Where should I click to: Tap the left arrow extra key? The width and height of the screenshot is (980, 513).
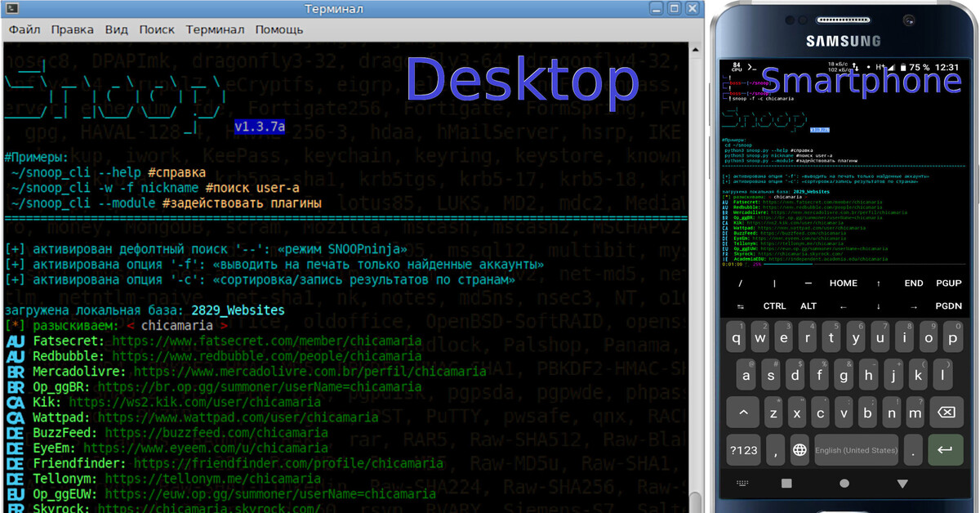tap(844, 306)
